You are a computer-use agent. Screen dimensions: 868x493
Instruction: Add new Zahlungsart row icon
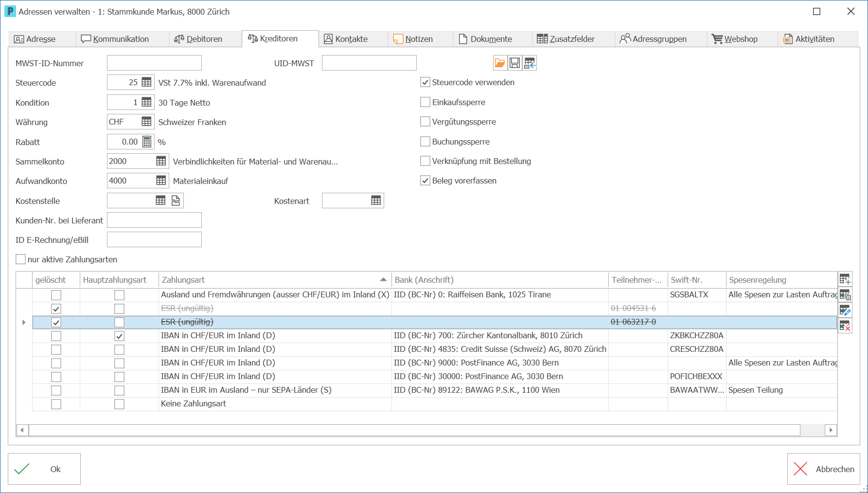pos(845,279)
